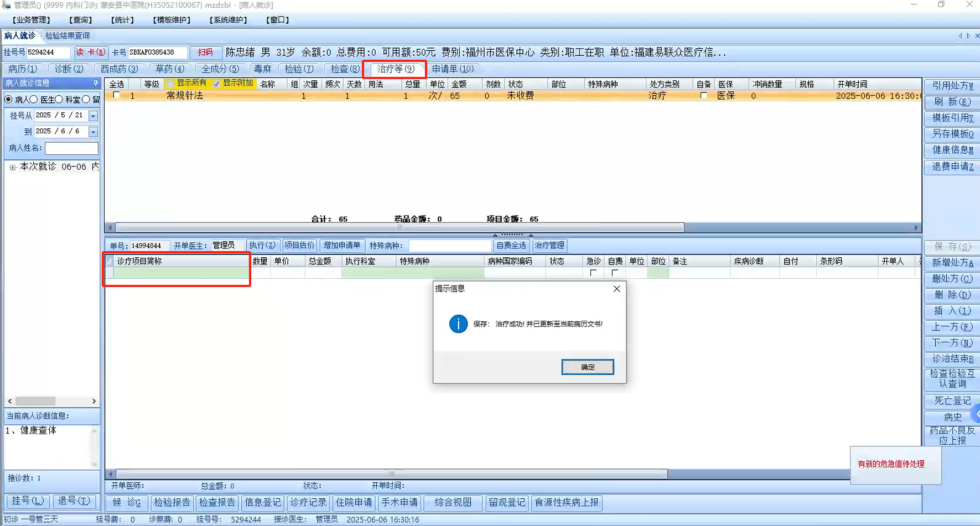Click the 增加申请单 button

(342, 246)
